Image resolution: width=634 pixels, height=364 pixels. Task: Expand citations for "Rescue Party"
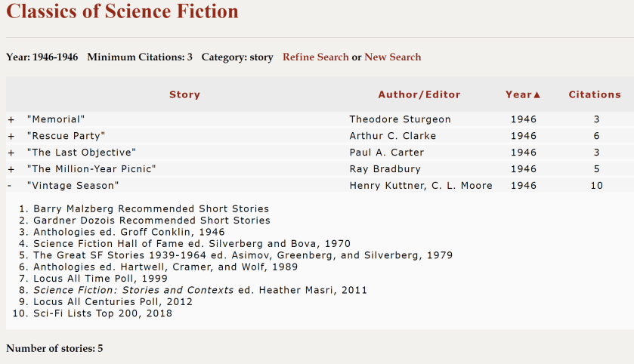click(x=11, y=136)
